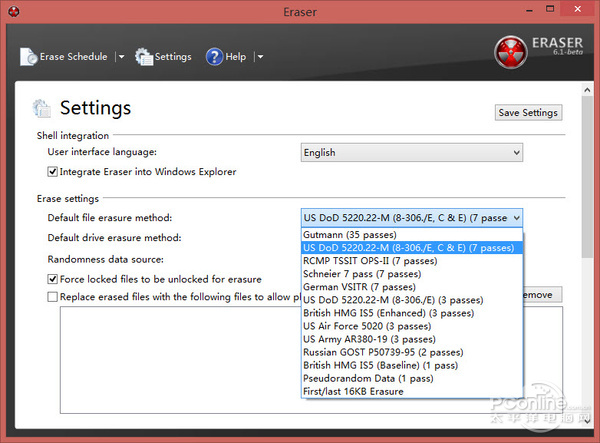Select US DoD 5220.22-M (7 passes) option
The width and height of the screenshot is (600, 443).
(x=412, y=248)
